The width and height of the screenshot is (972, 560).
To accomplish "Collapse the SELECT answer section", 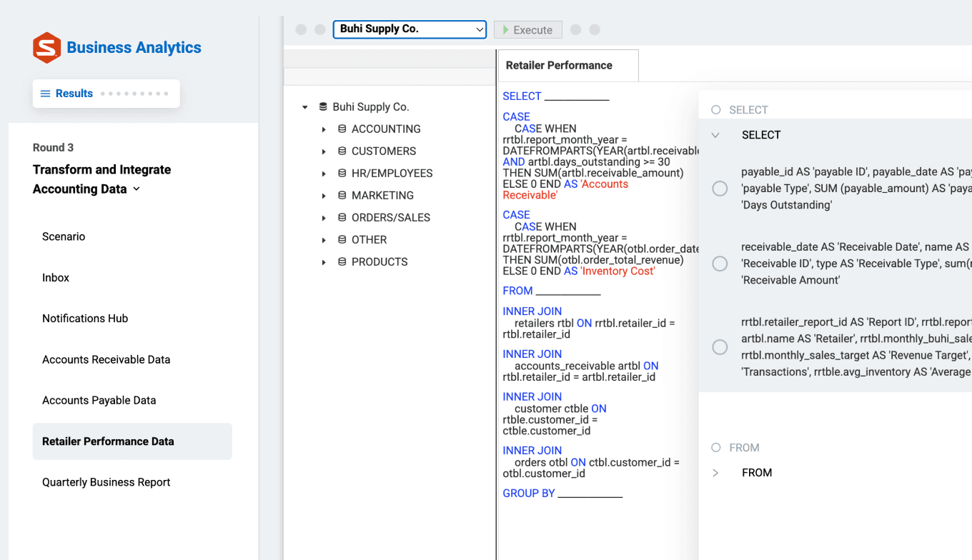I will (715, 135).
